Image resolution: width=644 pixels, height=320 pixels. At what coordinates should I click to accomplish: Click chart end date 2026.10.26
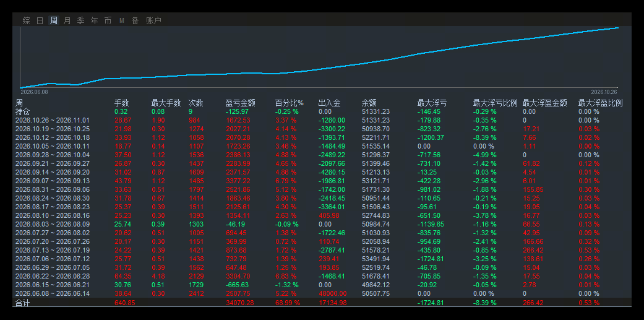point(604,92)
